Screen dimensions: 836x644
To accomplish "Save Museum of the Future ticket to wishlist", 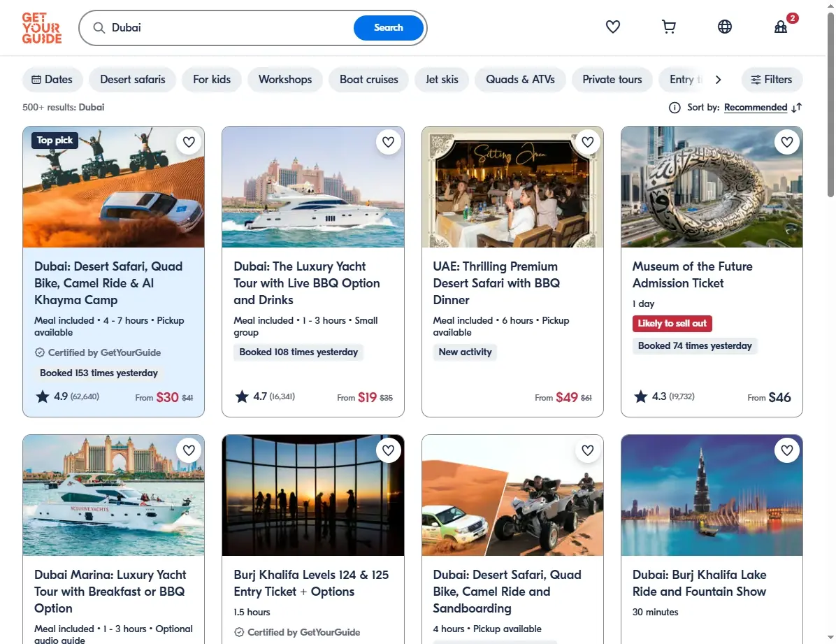I will (787, 142).
